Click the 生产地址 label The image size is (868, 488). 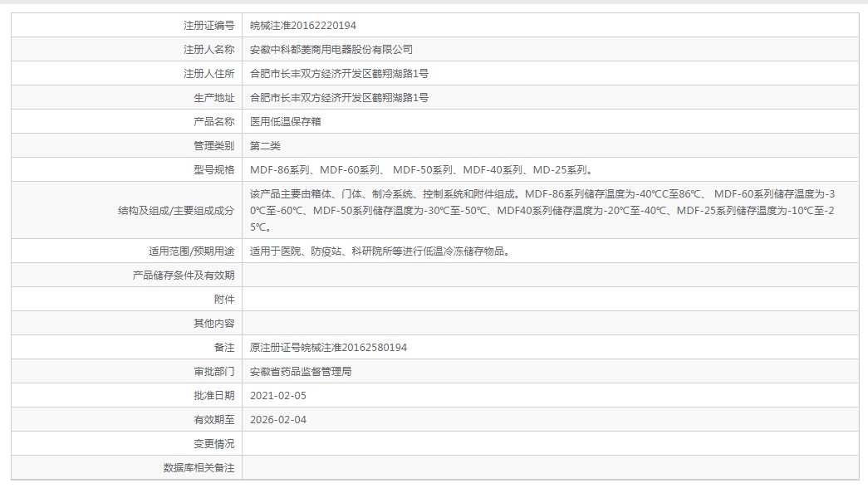[x=213, y=98]
